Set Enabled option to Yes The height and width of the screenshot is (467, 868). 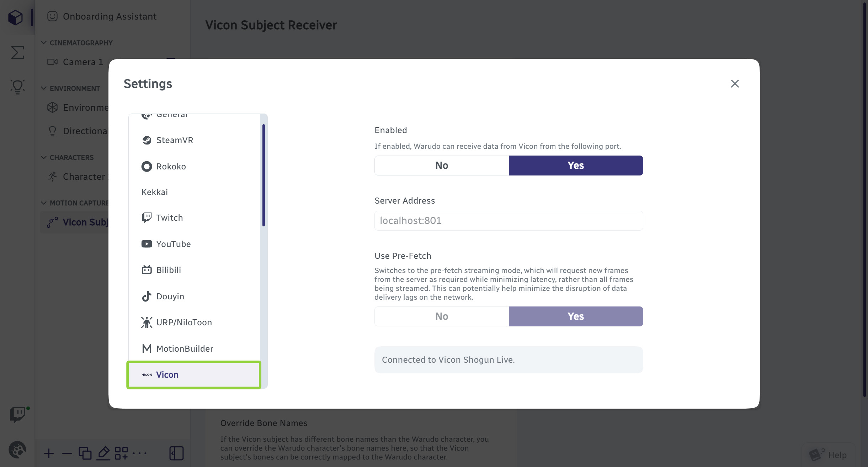[x=575, y=166]
